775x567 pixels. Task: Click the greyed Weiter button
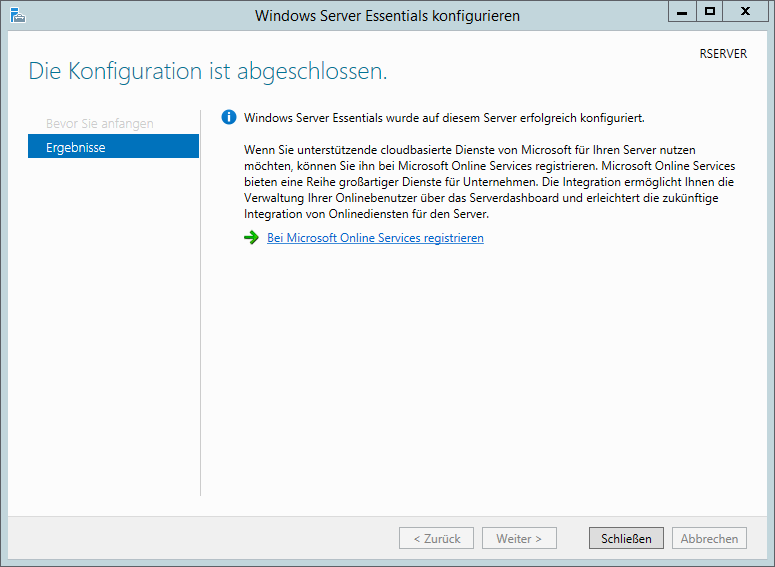[x=519, y=538]
